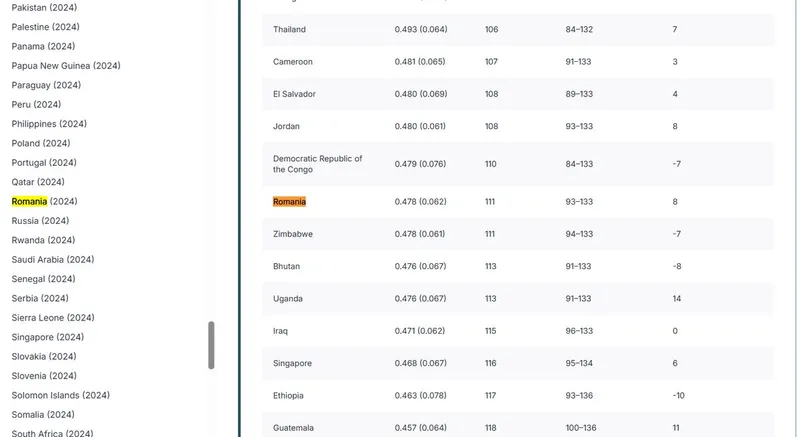800x437 pixels.
Task: Open the Peru (2024) link
Action: (x=36, y=104)
